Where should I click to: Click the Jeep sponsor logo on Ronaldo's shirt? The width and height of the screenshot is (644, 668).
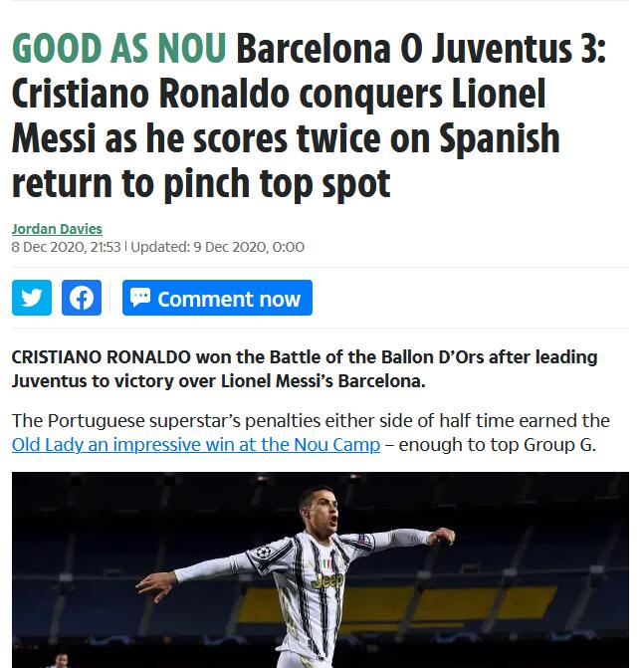pos(326,578)
